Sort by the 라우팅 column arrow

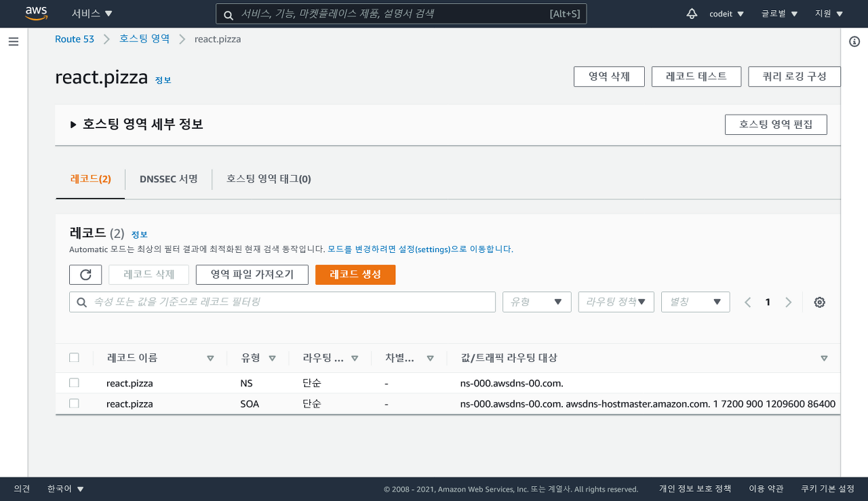[355, 358]
